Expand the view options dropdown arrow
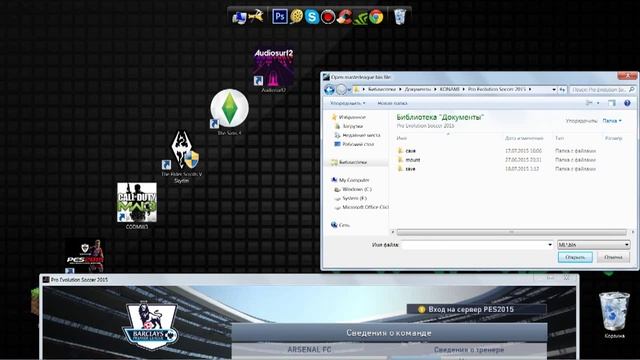The height and width of the screenshot is (360, 640). (598, 103)
